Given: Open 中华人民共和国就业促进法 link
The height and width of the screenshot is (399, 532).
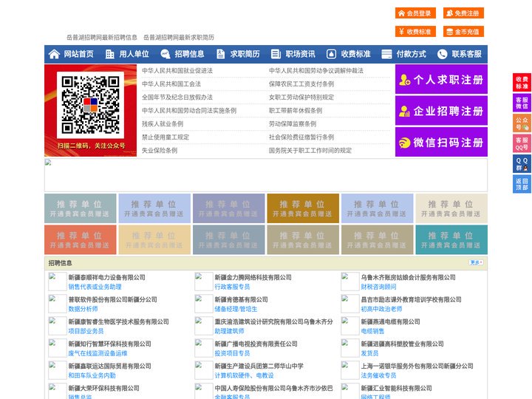Looking at the screenshot, I should 177,71.
